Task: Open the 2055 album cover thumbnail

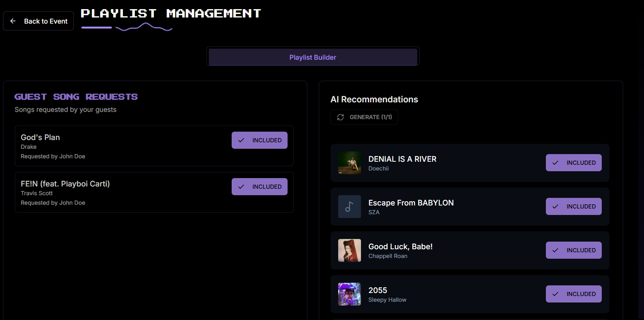Action: [x=350, y=294]
